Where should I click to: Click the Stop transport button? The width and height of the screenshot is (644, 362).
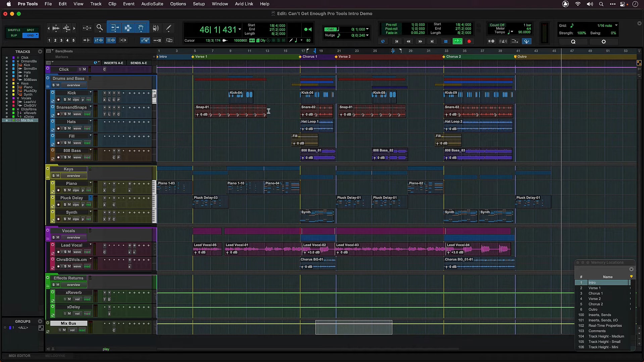tap(446, 41)
